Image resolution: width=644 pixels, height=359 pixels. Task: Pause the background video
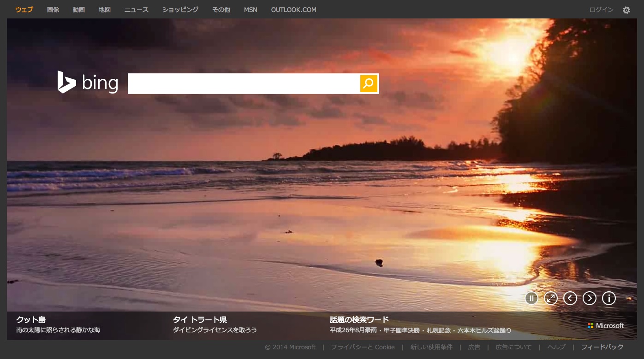click(x=531, y=298)
